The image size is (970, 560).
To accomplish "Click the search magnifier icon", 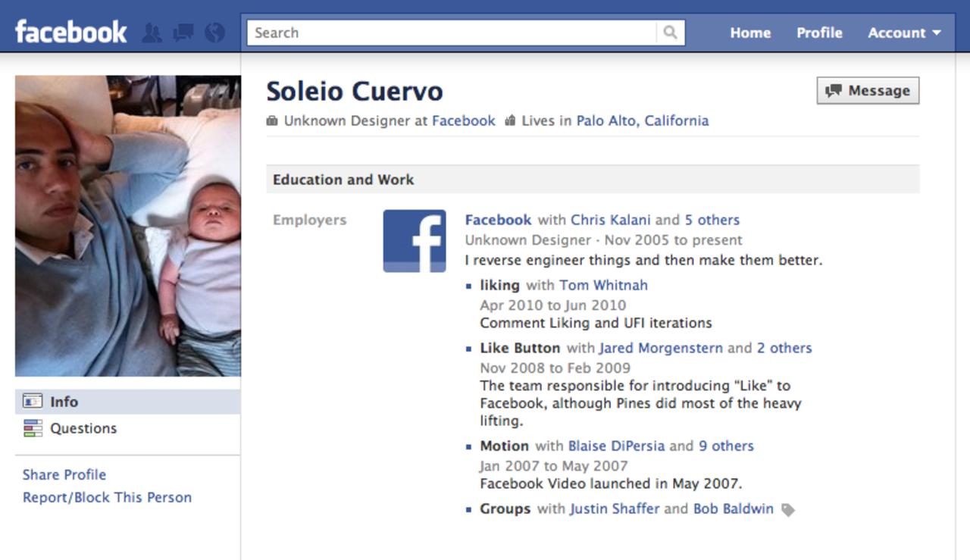I will pos(670,33).
